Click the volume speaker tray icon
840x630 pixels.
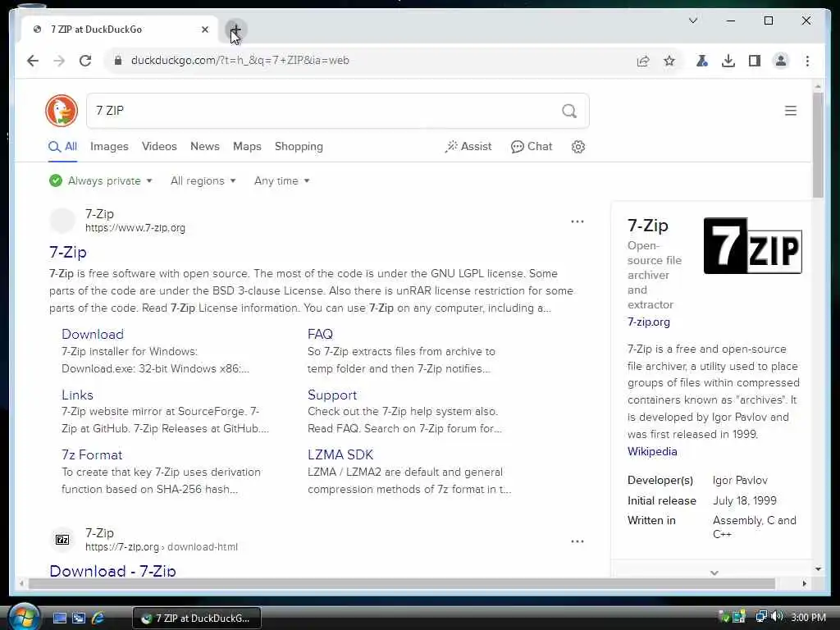[x=778, y=617]
